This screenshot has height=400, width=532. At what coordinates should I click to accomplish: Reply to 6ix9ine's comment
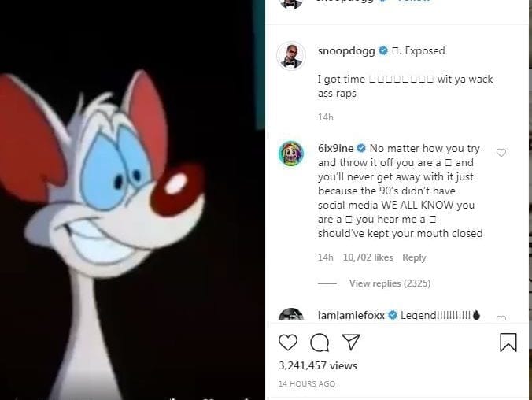pos(414,257)
